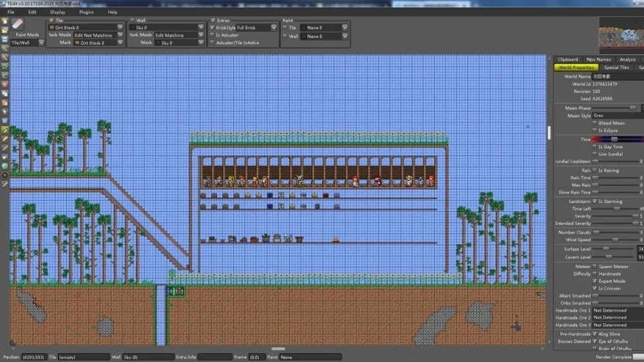Click the Time slider handle
This screenshot has width=644, height=362.
coord(614,139)
